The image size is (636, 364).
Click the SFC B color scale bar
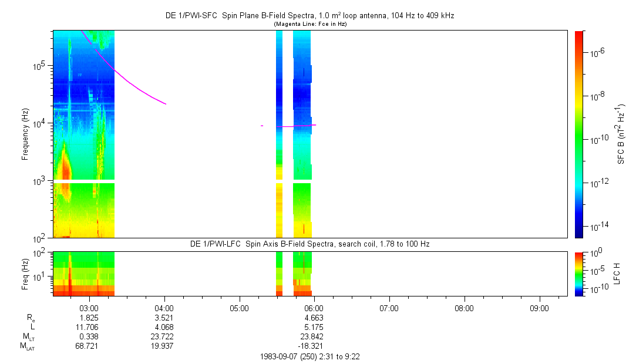579,134
